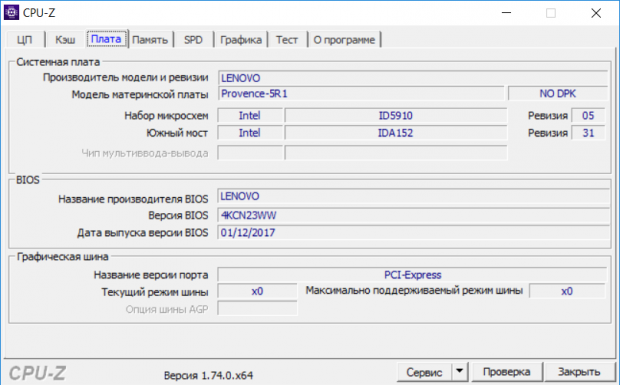Click the Сервис button
The width and height of the screenshot is (620, 385).
coord(424,372)
